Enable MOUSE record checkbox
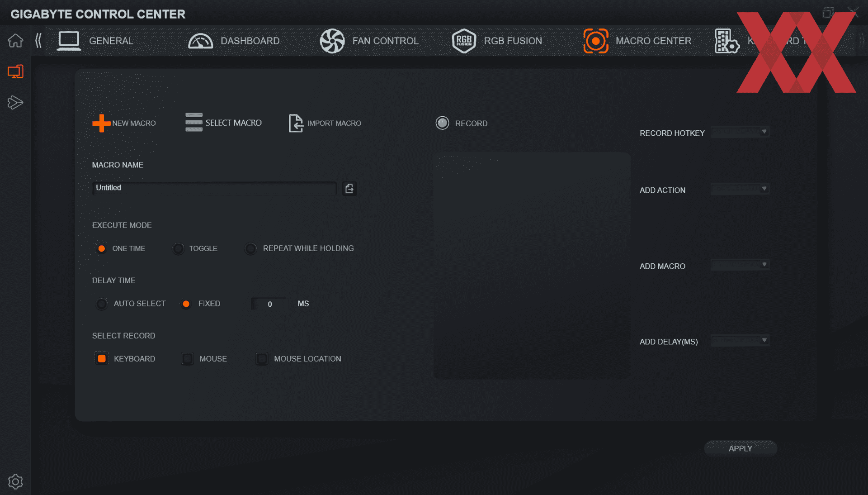This screenshot has height=495, width=868. click(x=187, y=359)
